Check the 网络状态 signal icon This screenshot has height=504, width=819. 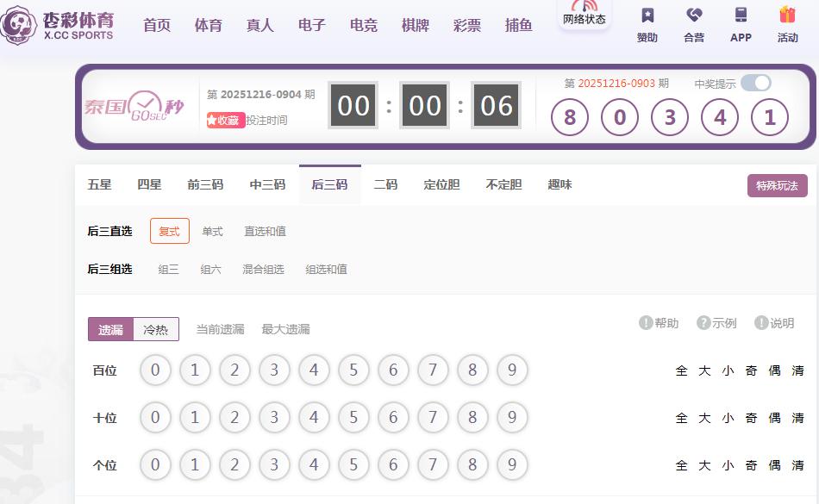[x=584, y=6]
